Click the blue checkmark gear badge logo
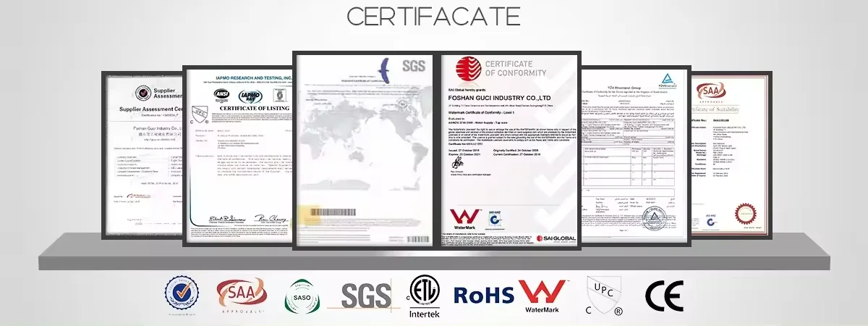 click(x=182, y=294)
